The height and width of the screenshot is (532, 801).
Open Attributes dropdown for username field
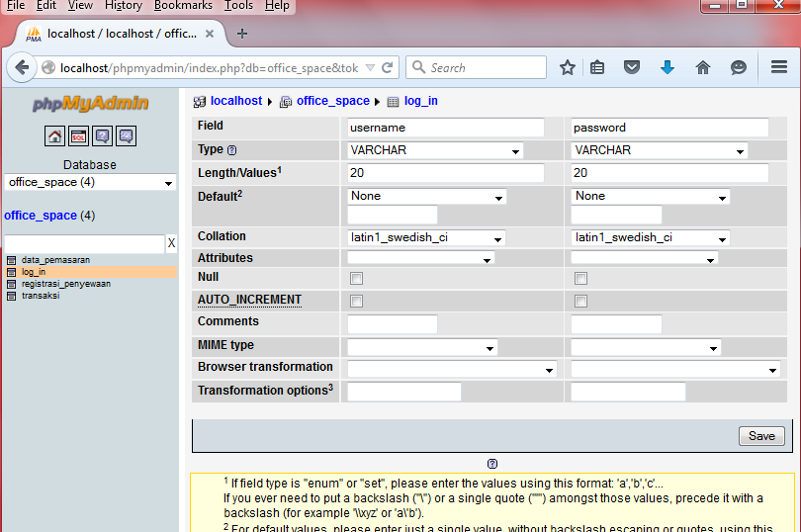click(421, 258)
